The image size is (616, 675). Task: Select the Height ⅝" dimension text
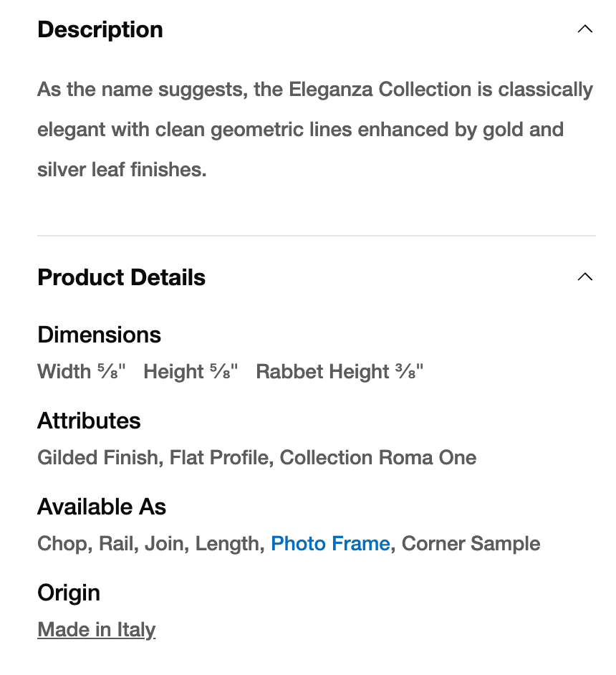point(191,372)
